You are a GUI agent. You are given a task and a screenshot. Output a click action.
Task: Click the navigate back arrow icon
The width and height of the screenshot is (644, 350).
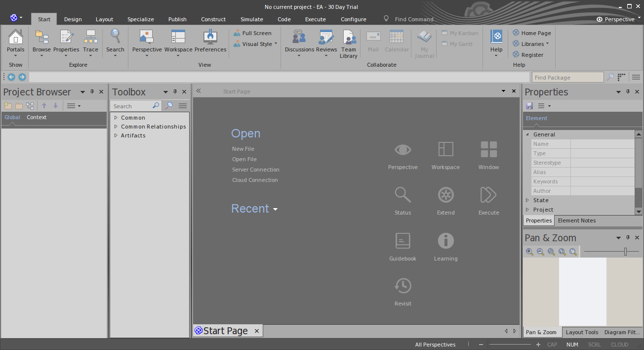tap(11, 77)
